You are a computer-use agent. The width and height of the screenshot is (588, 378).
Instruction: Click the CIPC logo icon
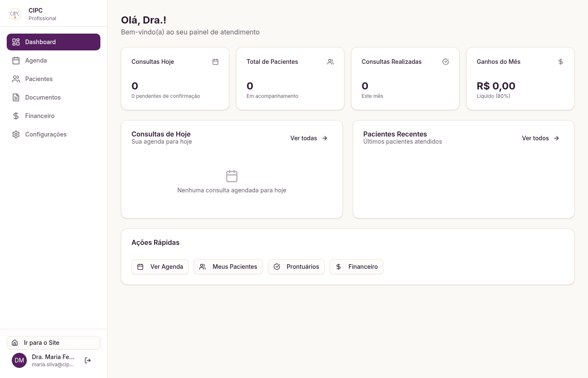(x=15, y=14)
